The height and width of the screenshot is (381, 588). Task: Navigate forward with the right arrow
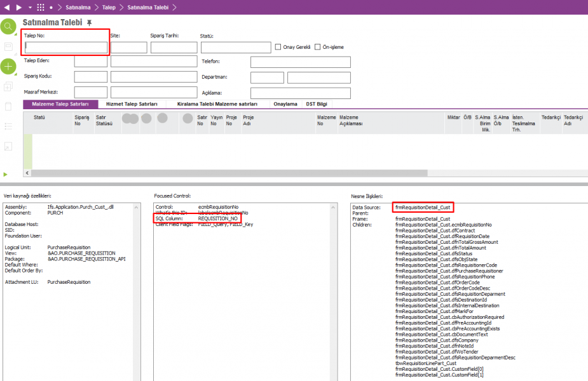tap(18, 7)
